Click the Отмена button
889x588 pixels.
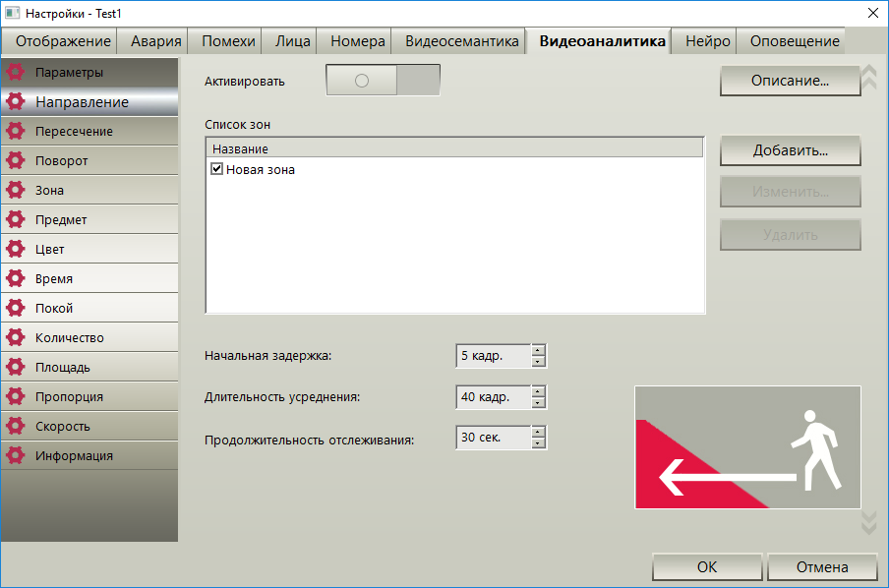click(822, 567)
